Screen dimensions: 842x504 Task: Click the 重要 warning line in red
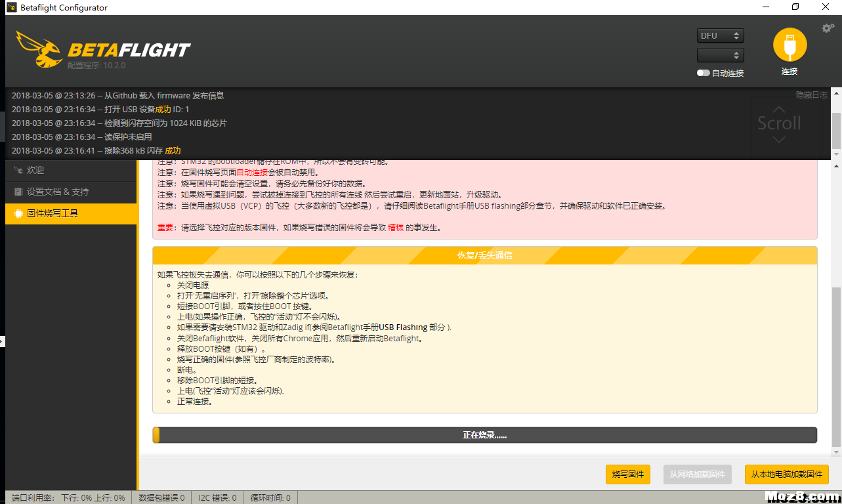pos(300,228)
